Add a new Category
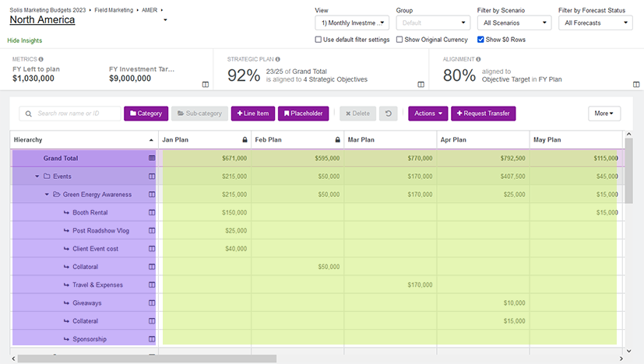This screenshot has height=364, width=644. pos(146,114)
